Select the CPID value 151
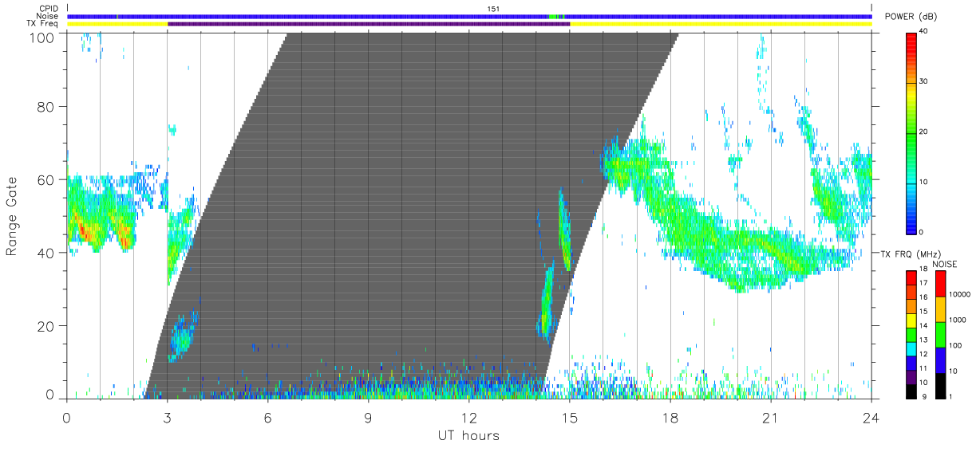The height and width of the screenshot is (452, 980). tap(493, 9)
